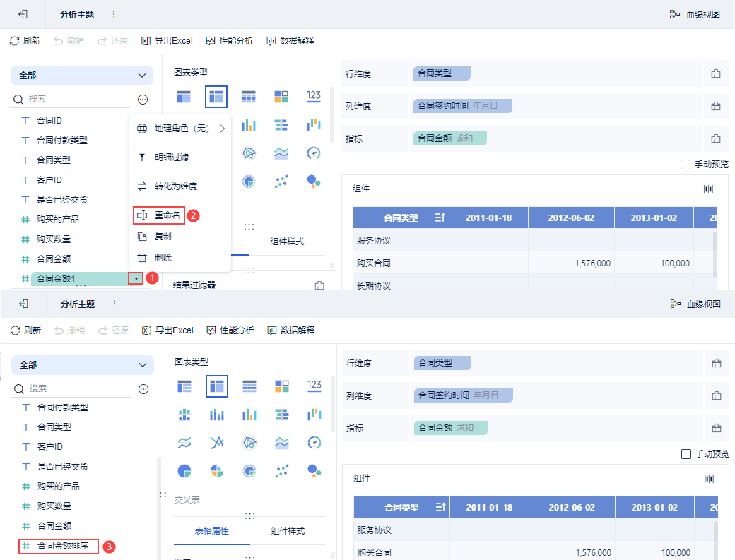The height and width of the screenshot is (560, 735).
Task: Select the gauge chart icon, upper screenshot
Action: coord(314,153)
